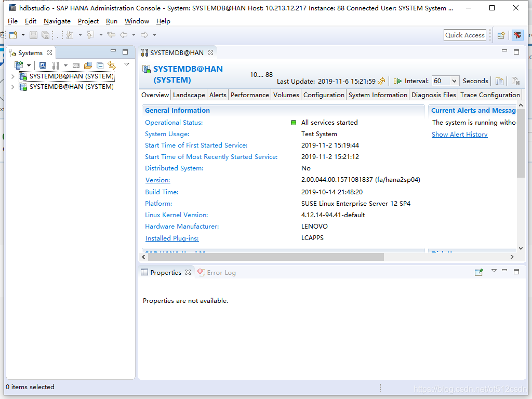Viewport: 532px width, 399px height.
Task: Open the SQL console icon
Action: 76,65
